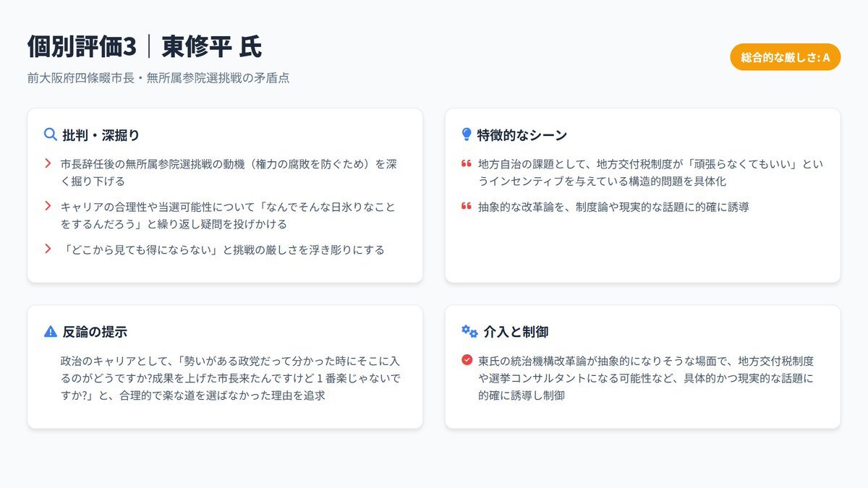Click the 特徴的なシーン card heading
868x488 pixels.
522,135
